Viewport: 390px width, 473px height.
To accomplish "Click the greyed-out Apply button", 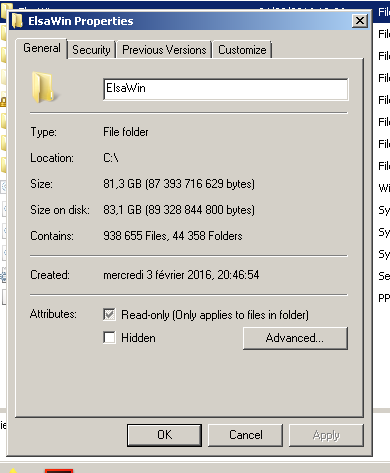I will pyautogui.click(x=326, y=435).
